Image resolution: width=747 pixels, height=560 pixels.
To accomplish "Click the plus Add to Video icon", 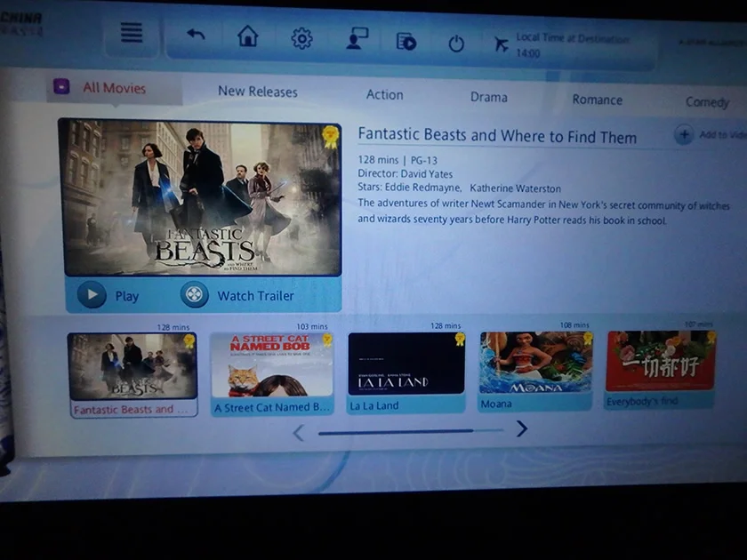I will pos(684,135).
